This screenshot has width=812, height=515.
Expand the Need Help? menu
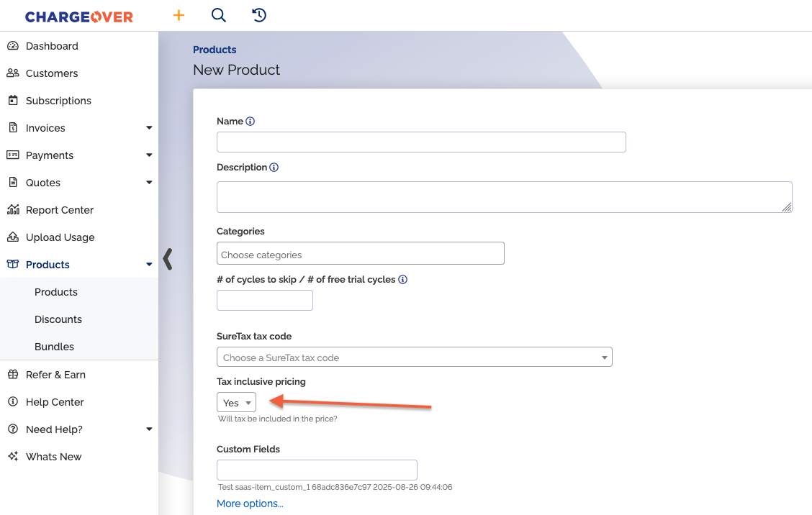click(x=149, y=429)
